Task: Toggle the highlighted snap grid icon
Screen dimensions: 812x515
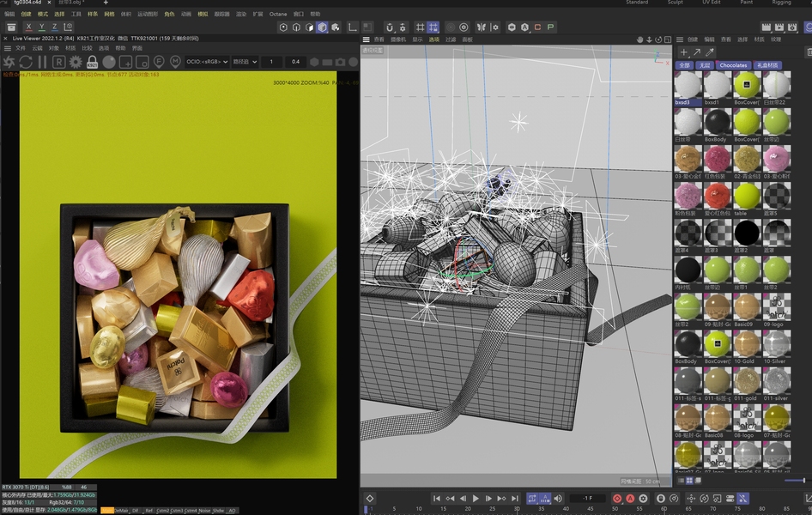Action: pos(433,27)
